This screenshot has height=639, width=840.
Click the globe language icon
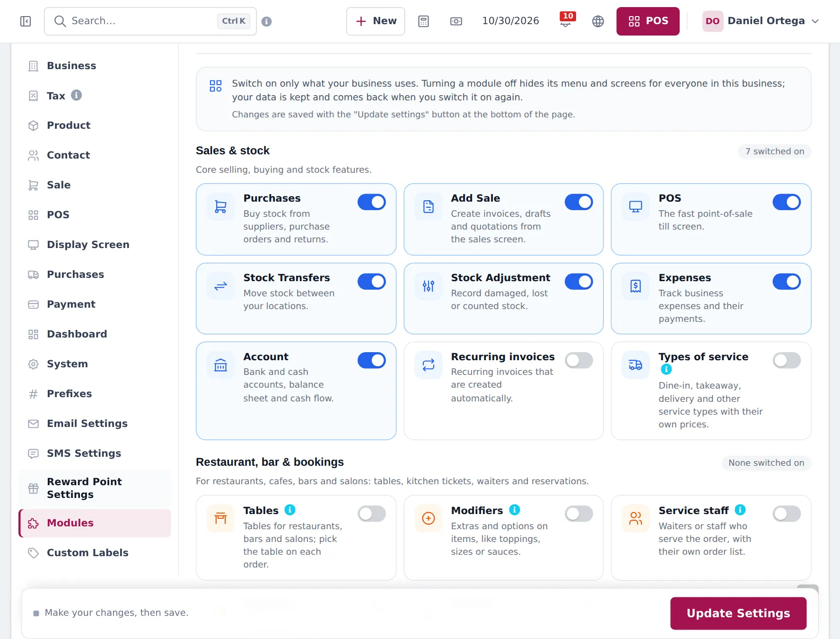pos(598,21)
